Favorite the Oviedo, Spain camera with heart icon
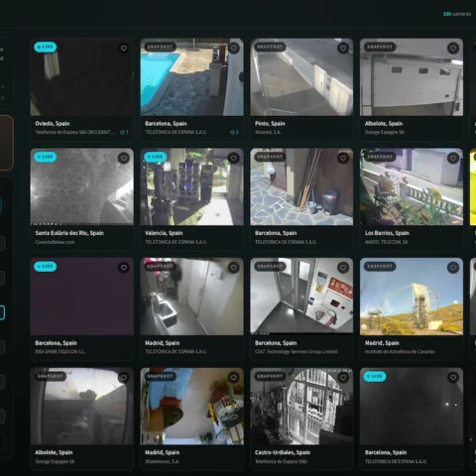The height and width of the screenshot is (476, 476). pyautogui.click(x=124, y=49)
